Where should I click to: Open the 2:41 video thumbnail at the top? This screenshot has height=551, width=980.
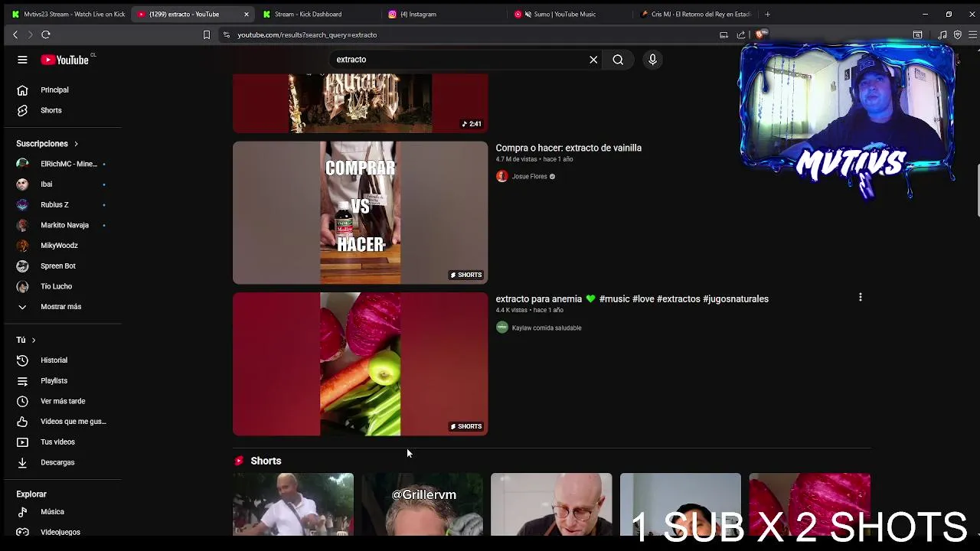360,103
